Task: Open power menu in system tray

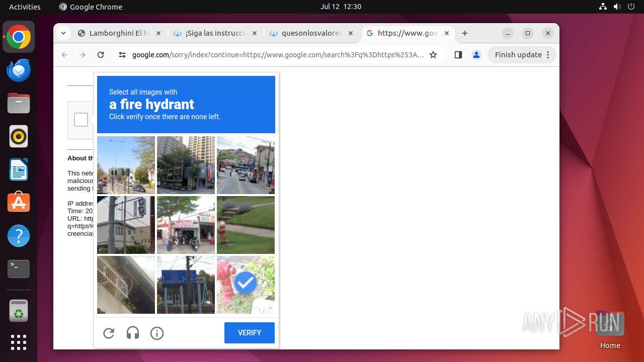Action: tap(631, 7)
